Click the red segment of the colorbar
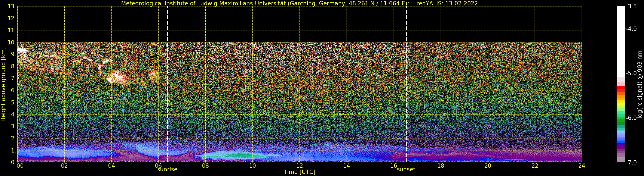Screen dimensions: 644x176 click(621, 89)
